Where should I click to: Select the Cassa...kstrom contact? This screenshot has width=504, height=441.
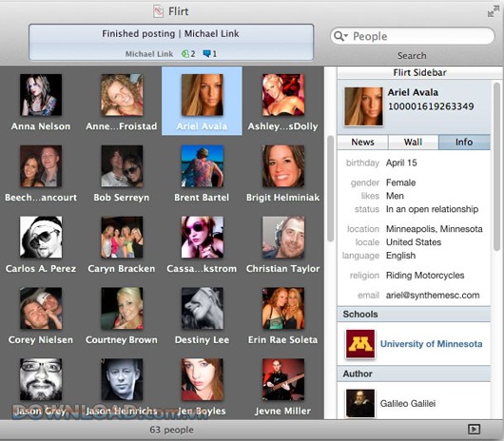(x=203, y=237)
